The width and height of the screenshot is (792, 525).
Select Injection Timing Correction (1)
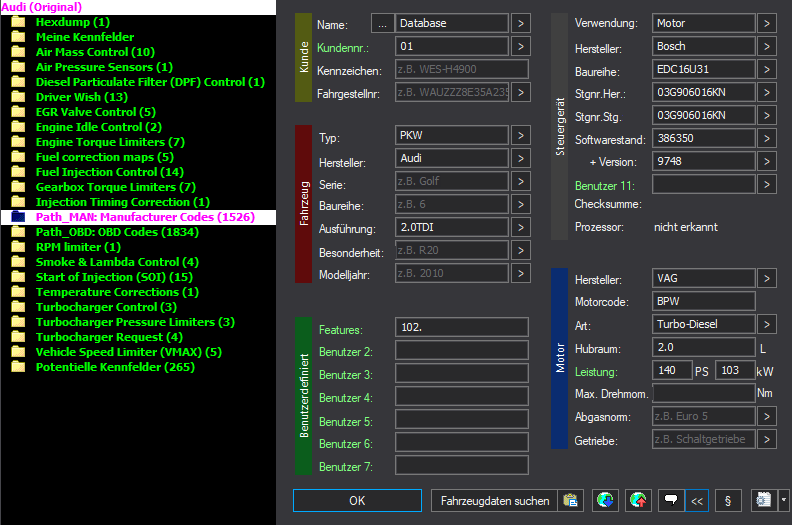(x=123, y=202)
